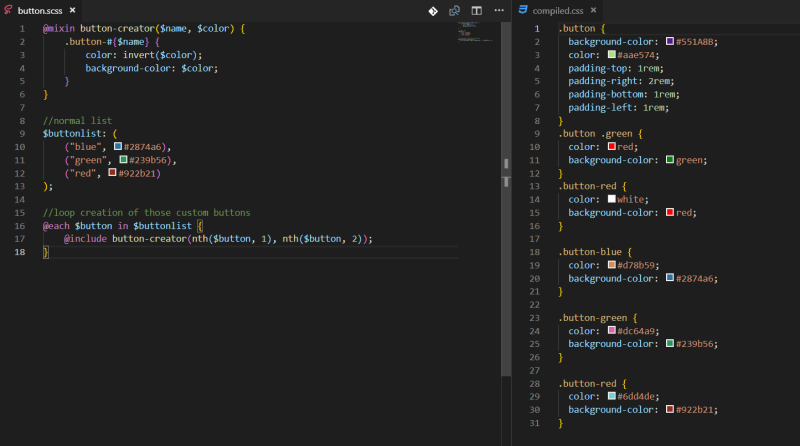Click the source control diamond icon in editor toolbar

433,11
